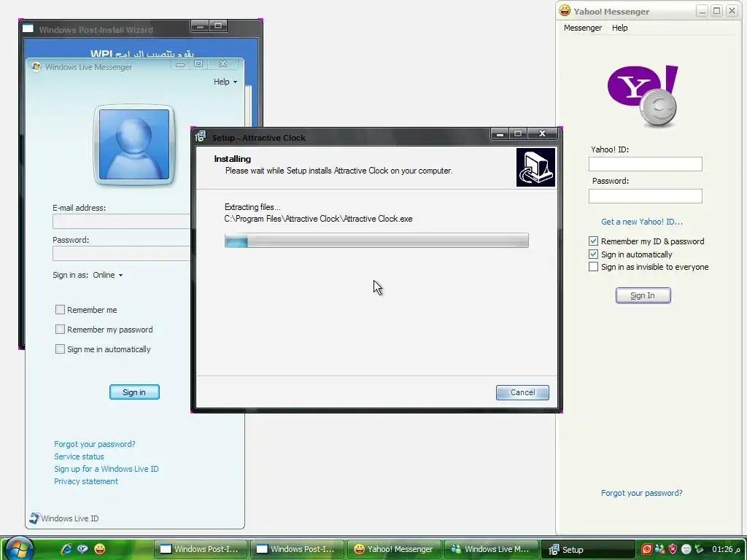Switch to Windows Live Messenger taskbar button

490,549
